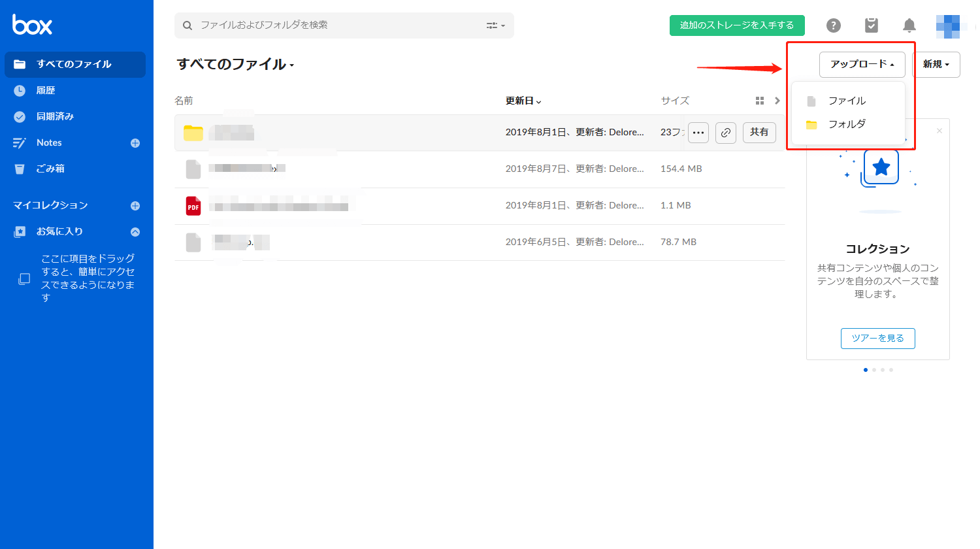Close the コレクション promo card
Screen dimensions: 980x549
939,131
